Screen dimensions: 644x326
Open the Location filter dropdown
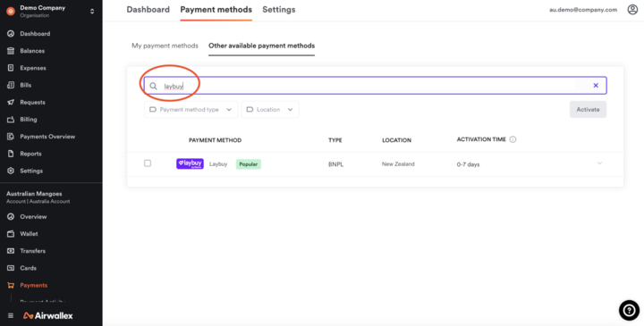[270, 110]
